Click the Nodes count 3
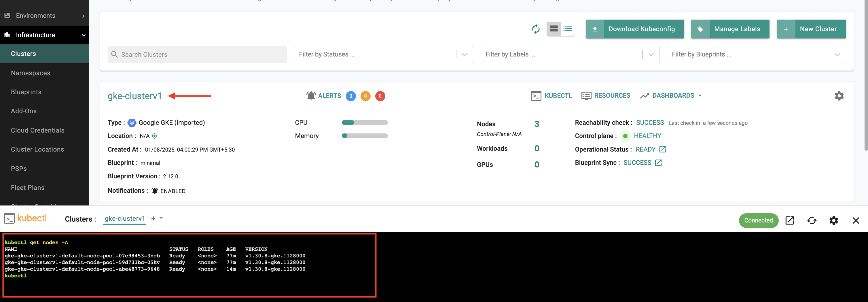 coord(537,124)
